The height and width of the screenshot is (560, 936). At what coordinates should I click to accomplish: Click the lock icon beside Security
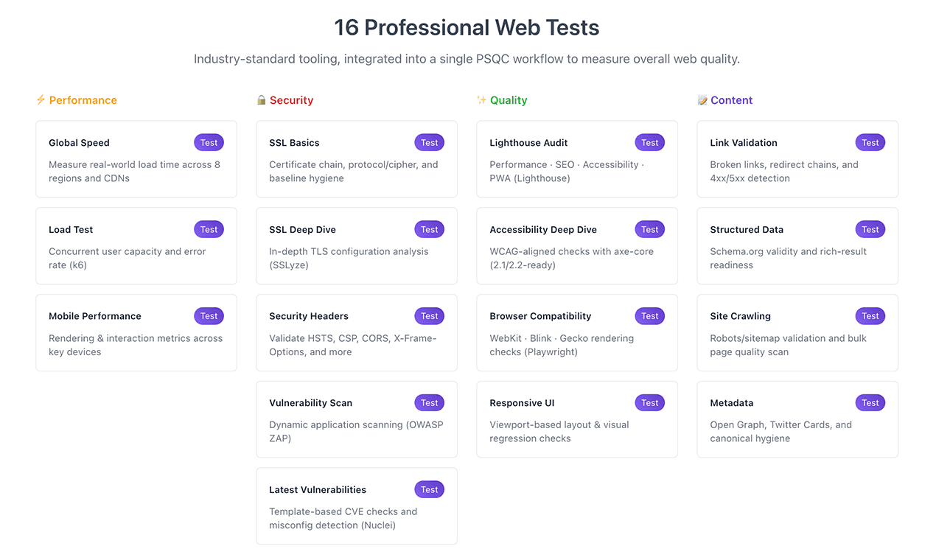click(x=262, y=99)
